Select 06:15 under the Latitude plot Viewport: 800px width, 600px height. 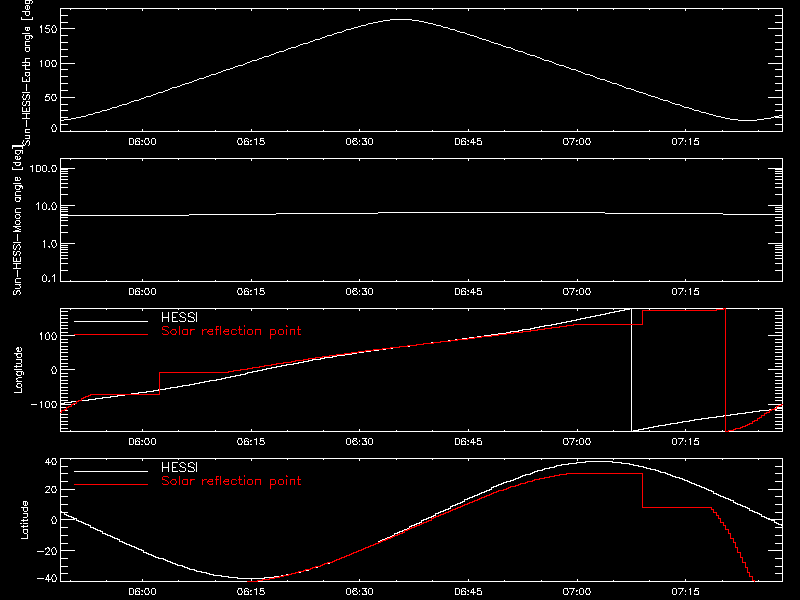[x=251, y=591]
